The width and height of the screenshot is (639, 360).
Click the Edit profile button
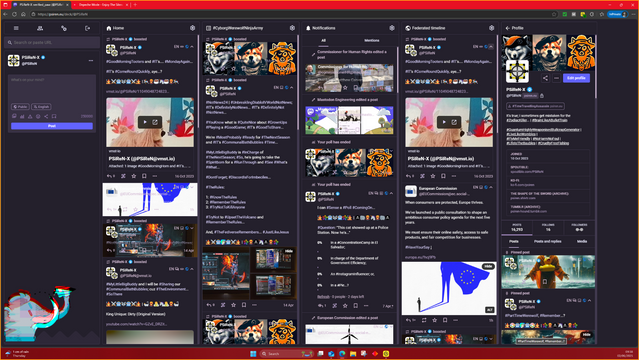click(576, 78)
